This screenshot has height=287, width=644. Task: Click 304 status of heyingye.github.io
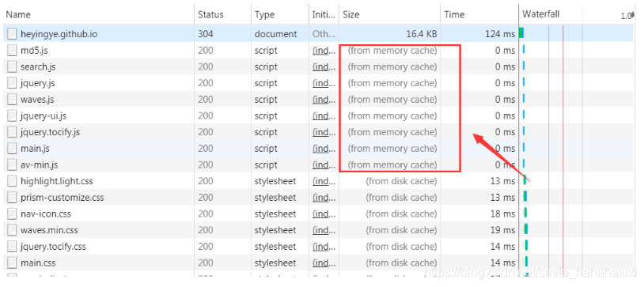[x=206, y=34]
